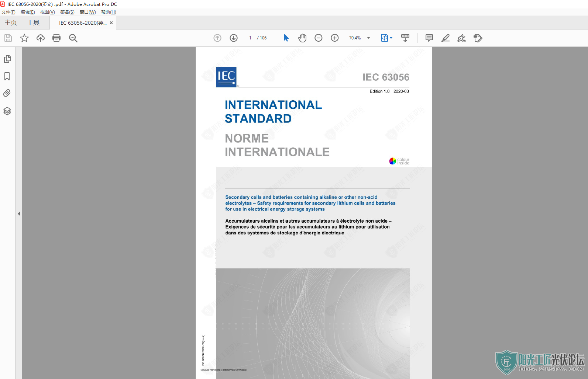Image resolution: width=588 pixels, height=379 pixels.
Task: Expand the left navigation pane arrow
Action: tap(19, 213)
